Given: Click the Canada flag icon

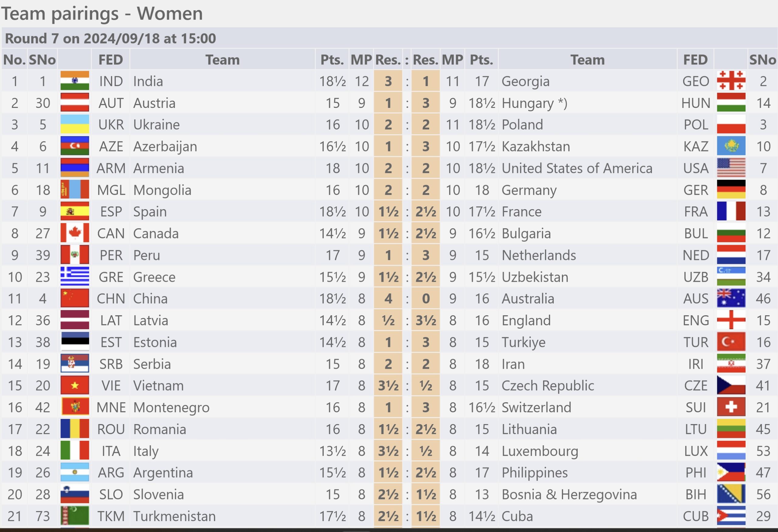Looking at the screenshot, I should [x=75, y=233].
